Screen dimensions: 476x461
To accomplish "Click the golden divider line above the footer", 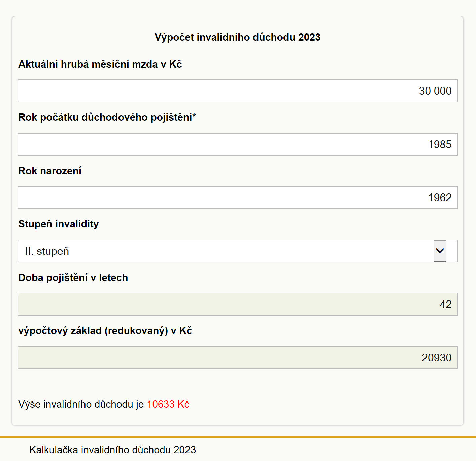I will (238, 437).
